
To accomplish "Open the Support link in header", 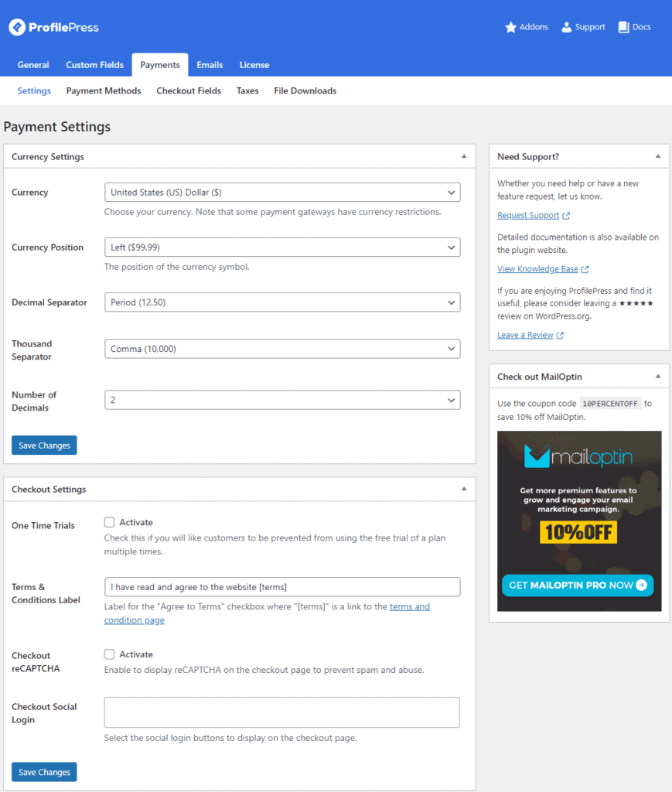I will (583, 27).
